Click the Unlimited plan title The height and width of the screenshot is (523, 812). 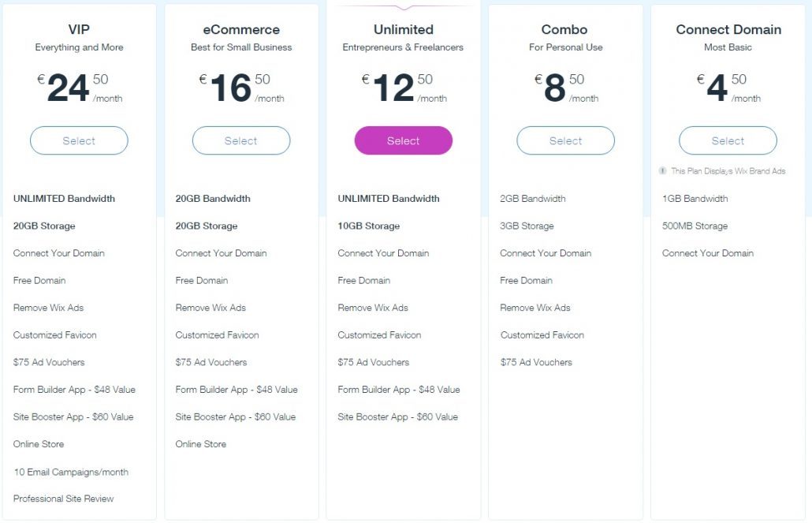(x=404, y=30)
